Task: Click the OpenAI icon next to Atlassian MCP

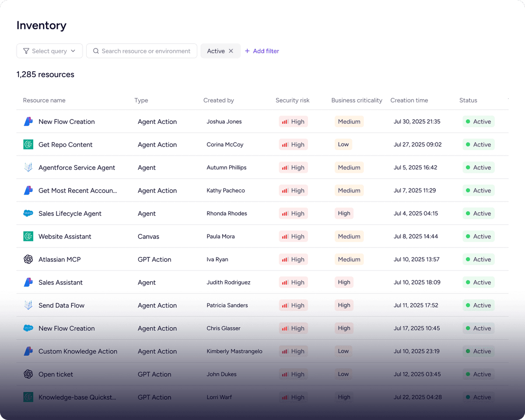Action: tap(28, 259)
